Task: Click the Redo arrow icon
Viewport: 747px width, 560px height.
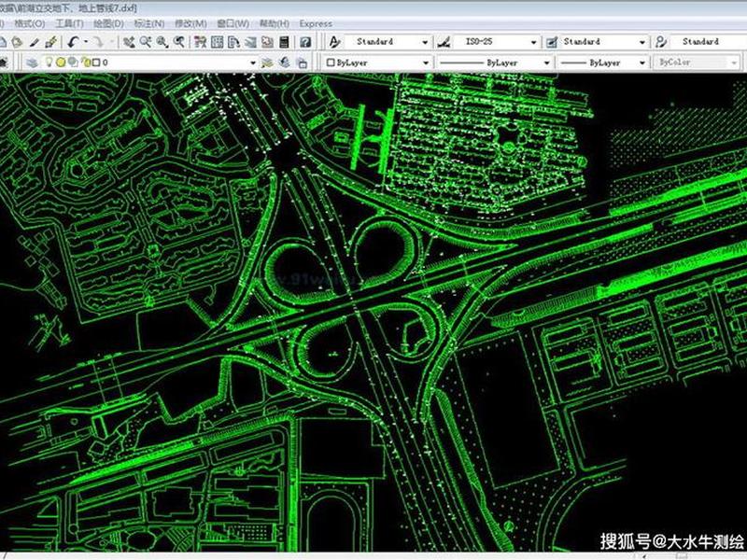Action: pyautogui.click(x=99, y=42)
